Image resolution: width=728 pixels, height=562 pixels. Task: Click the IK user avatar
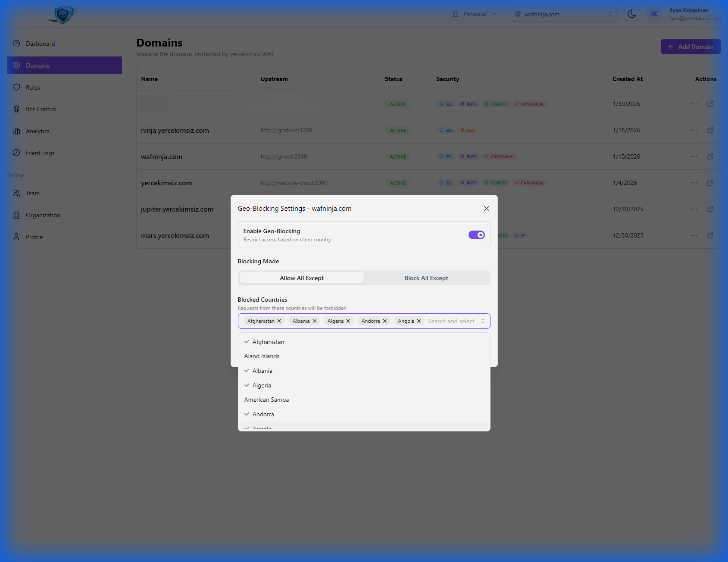654,14
